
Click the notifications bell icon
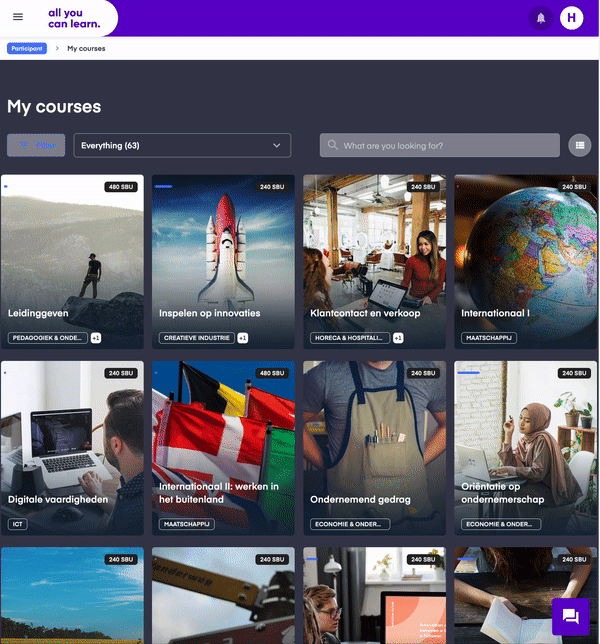click(541, 18)
